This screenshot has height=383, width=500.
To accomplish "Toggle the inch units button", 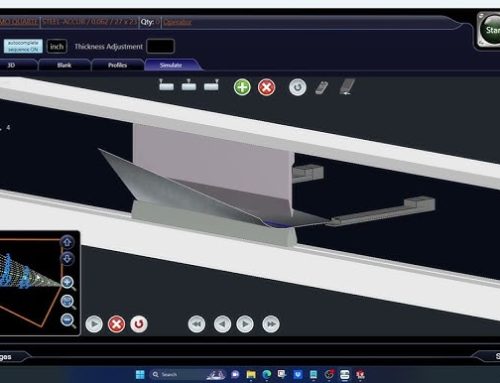I will (x=57, y=46).
